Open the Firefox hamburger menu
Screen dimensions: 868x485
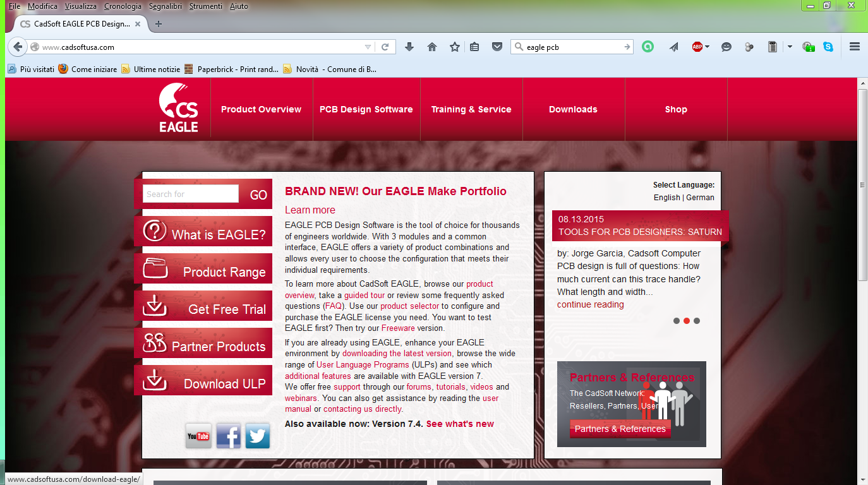tap(855, 47)
